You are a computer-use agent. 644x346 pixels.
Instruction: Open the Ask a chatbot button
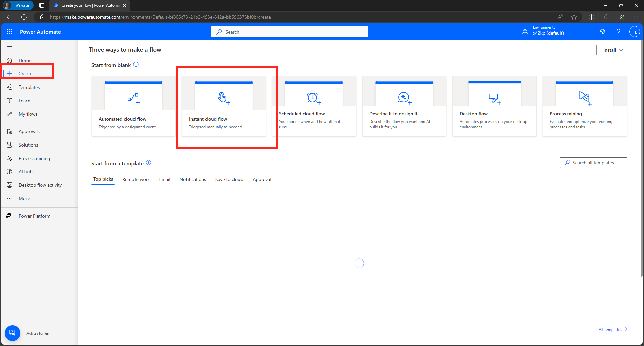point(12,333)
